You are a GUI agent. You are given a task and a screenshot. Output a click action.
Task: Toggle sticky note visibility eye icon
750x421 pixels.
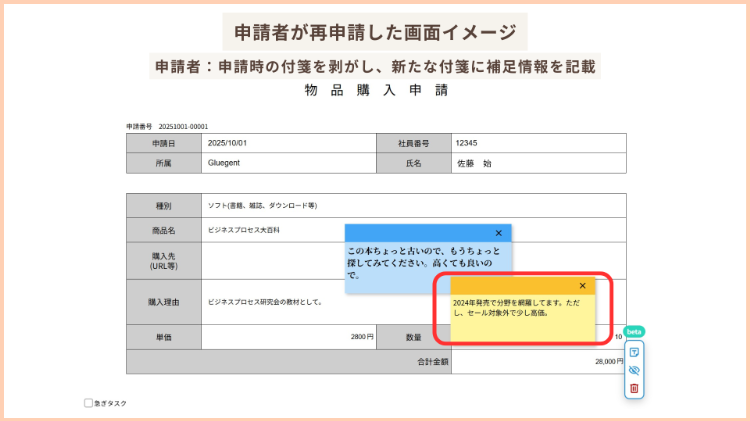click(x=633, y=370)
